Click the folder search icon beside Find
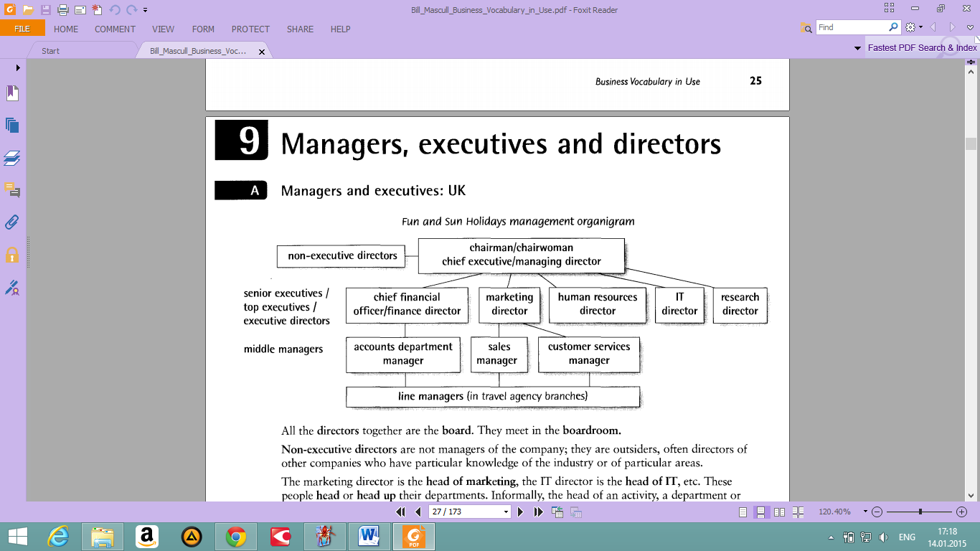The height and width of the screenshot is (551, 980). pos(806,27)
